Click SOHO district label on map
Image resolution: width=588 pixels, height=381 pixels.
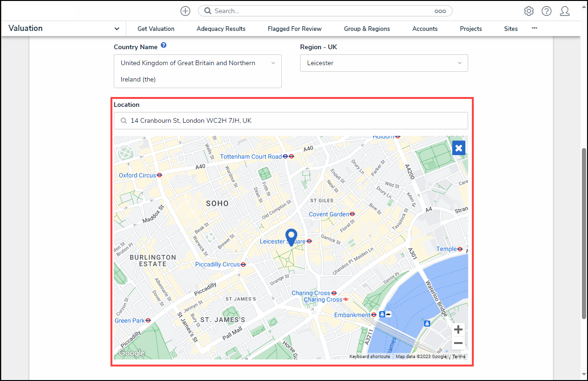coord(218,203)
